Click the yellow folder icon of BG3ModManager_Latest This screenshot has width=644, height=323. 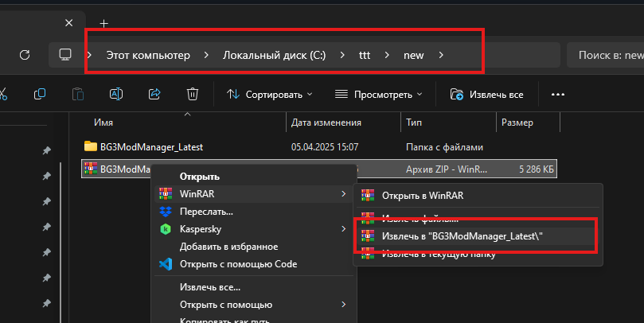point(91,146)
